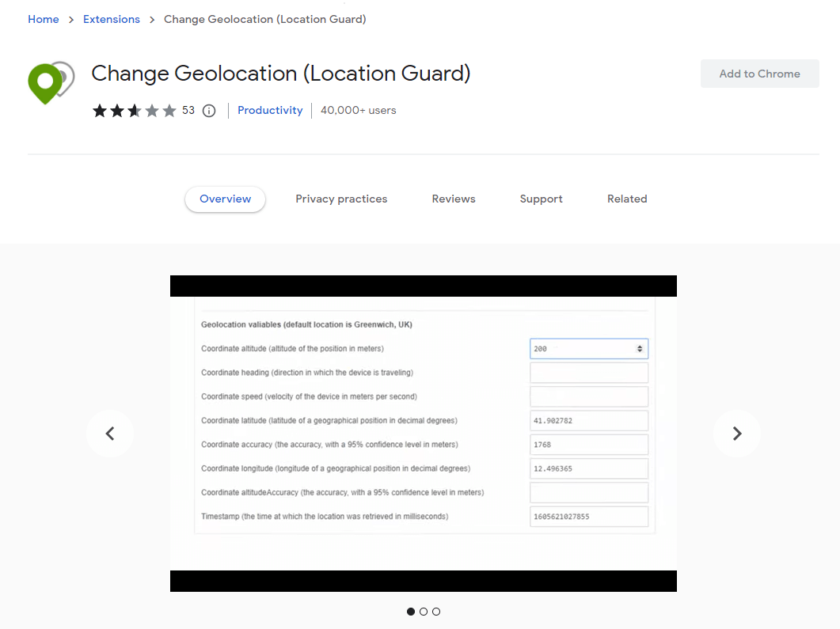The height and width of the screenshot is (629, 840).
Task: Open the Support tab
Action: [x=541, y=199]
